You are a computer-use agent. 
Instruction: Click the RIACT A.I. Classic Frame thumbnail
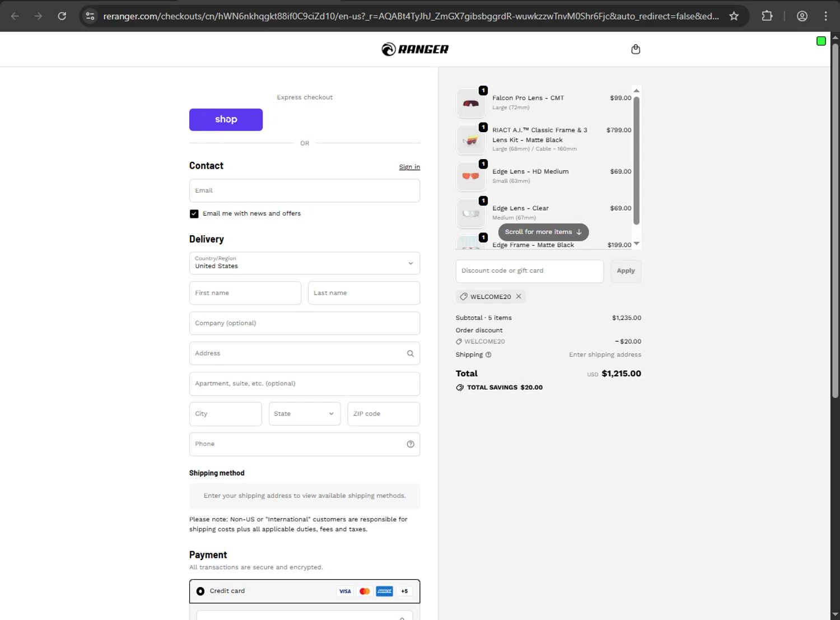click(471, 140)
